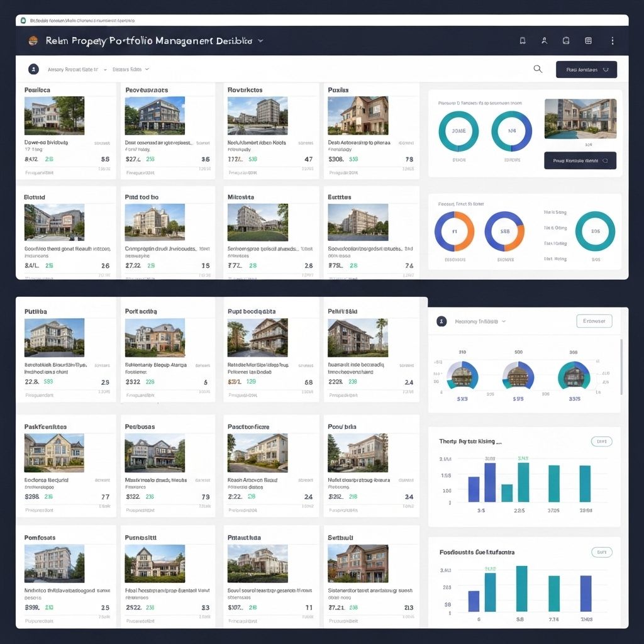Click the teal donut chart labeled 30ME
Viewport: 644px width, 644px height.
point(458,131)
